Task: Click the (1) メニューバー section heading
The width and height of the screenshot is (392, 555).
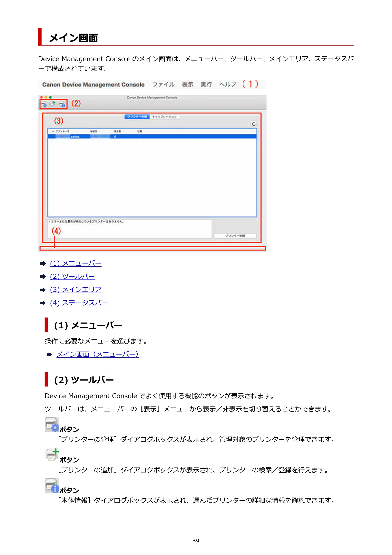Action: click(88, 325)
